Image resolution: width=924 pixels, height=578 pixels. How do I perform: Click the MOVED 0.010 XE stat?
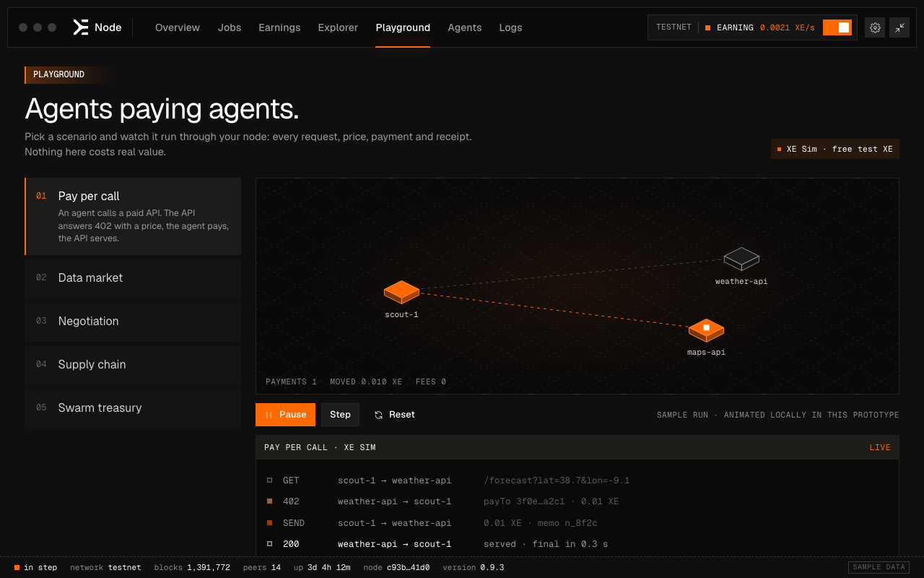click(x=366, y=381)
